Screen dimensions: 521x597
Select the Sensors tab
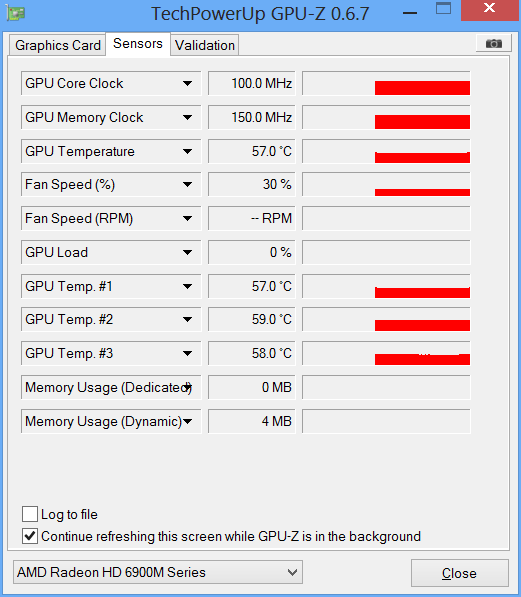click(x=138, y=44)
